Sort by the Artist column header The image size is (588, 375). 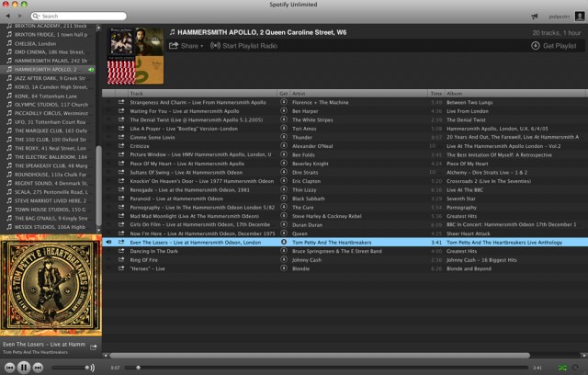pos(359,94)
